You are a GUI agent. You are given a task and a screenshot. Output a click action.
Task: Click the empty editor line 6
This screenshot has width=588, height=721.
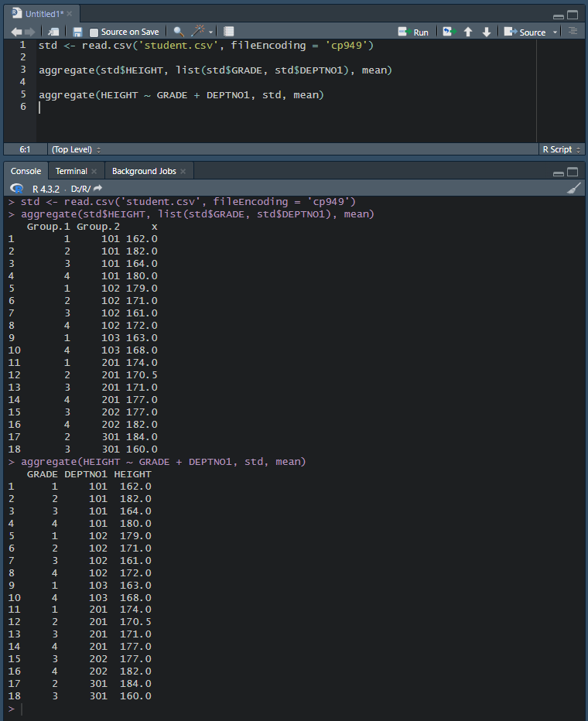tap(285, 108)
